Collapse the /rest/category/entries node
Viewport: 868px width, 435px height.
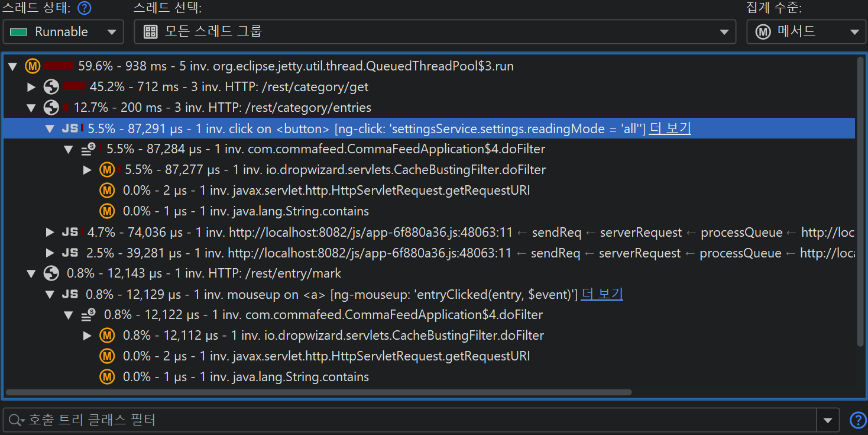(32, 108)
